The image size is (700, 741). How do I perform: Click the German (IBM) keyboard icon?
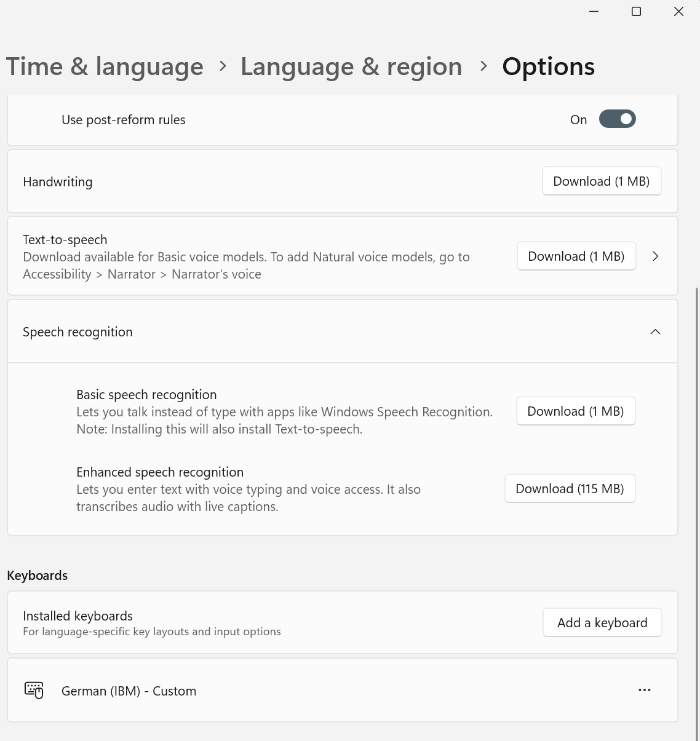click(x=34, y=690)
